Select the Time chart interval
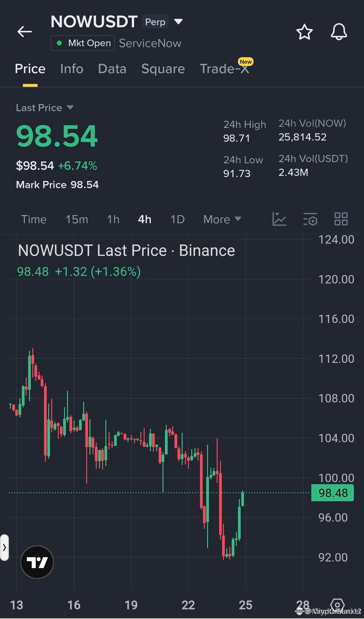Image resolution: width=364 pixels, height=619 pixels. pyautogui.click(x=34, y=219)
